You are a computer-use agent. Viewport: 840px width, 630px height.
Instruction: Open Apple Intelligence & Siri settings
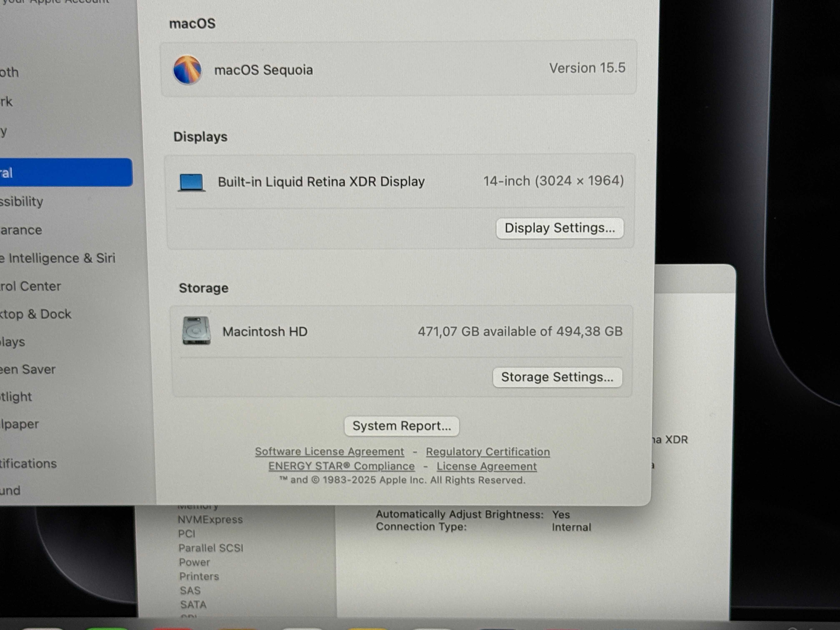[57, 258]
